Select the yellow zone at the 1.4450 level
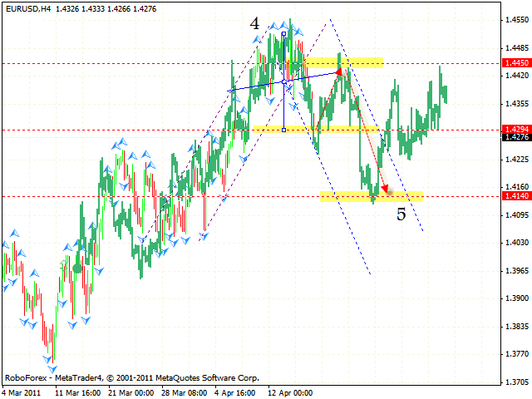Viewport: 532px width, 399px height. tap(342, 62)
